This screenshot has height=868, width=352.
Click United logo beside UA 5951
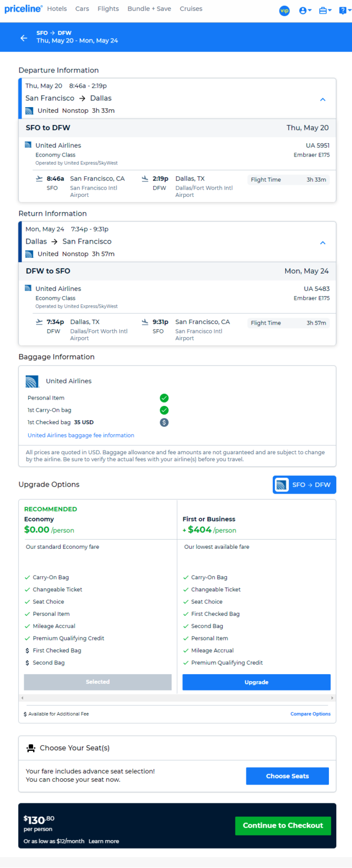28,145
